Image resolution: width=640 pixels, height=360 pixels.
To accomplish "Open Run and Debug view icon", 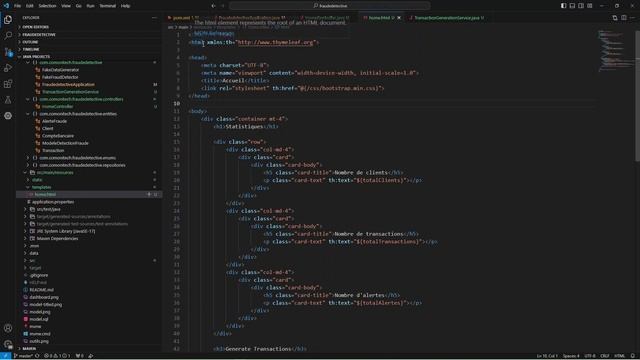I will (x=8, y=68).
